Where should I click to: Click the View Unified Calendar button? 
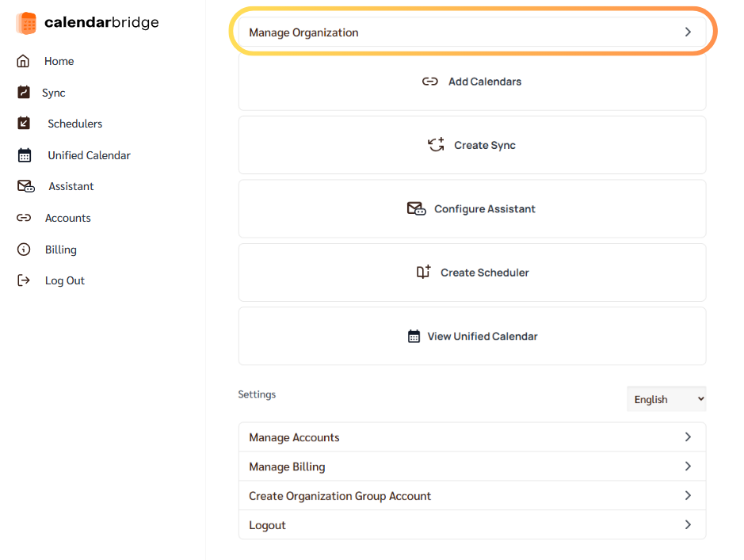pos(472,336)
